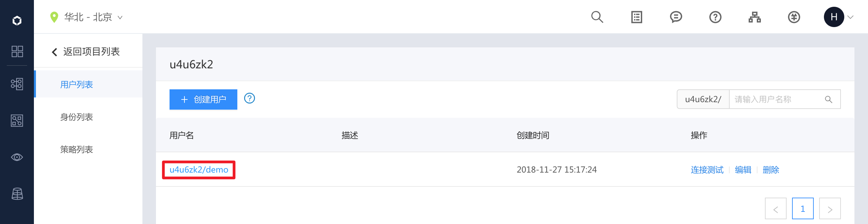Click help icon beside create user button
868x224 pixels.
click(250, 98)
